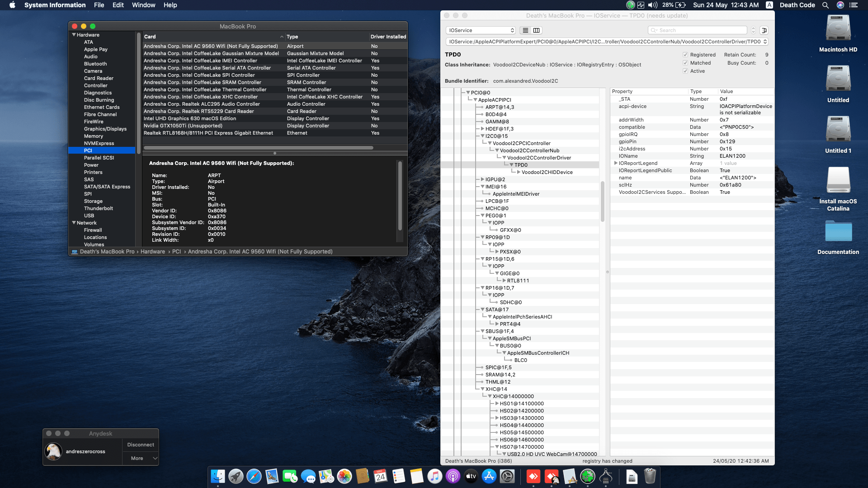This screenshot has height=488, width=868.
Task: Switch to list view in IORegistry toolbar
Action: [x=525, y=30]
